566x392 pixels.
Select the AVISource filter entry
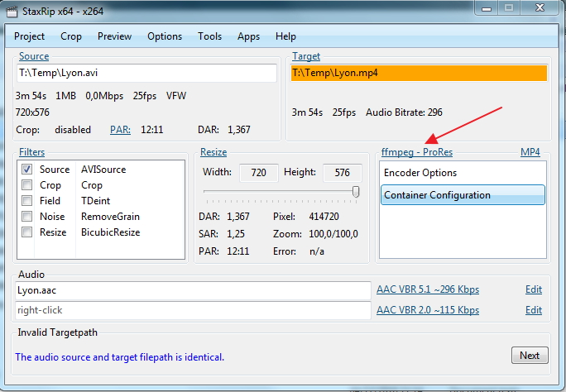pos(103,170)
